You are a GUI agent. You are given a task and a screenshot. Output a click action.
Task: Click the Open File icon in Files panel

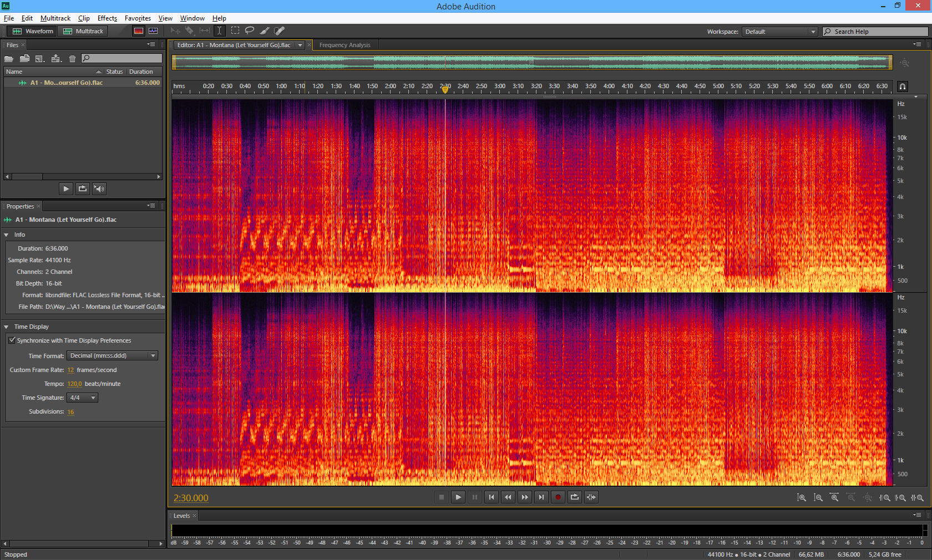click(9, 58)
